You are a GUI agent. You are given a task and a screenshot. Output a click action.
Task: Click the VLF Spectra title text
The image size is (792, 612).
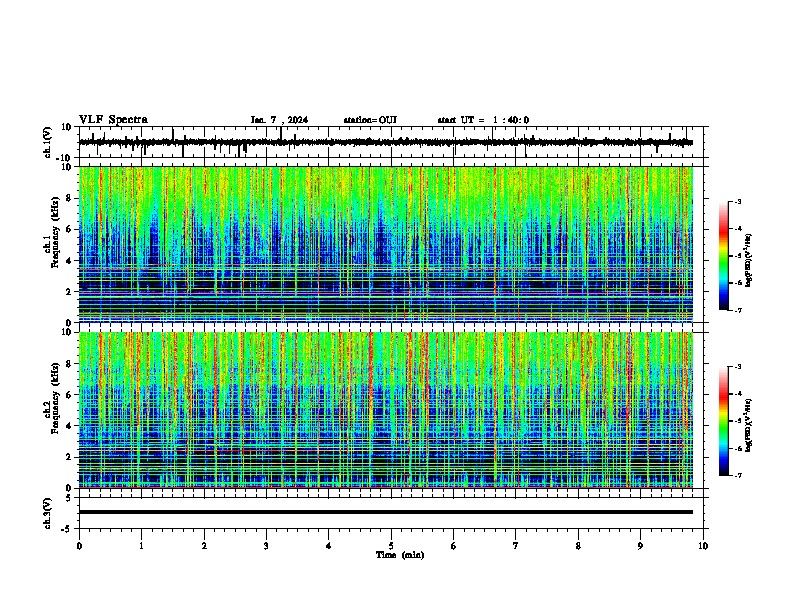tap(113, 119)
